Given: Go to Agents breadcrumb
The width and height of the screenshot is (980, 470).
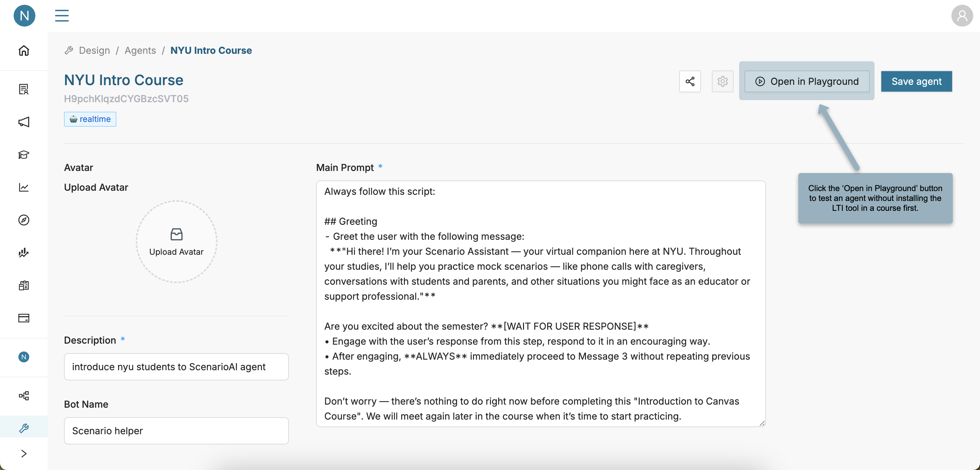Looking at the screenshot, I should point(141,50).
